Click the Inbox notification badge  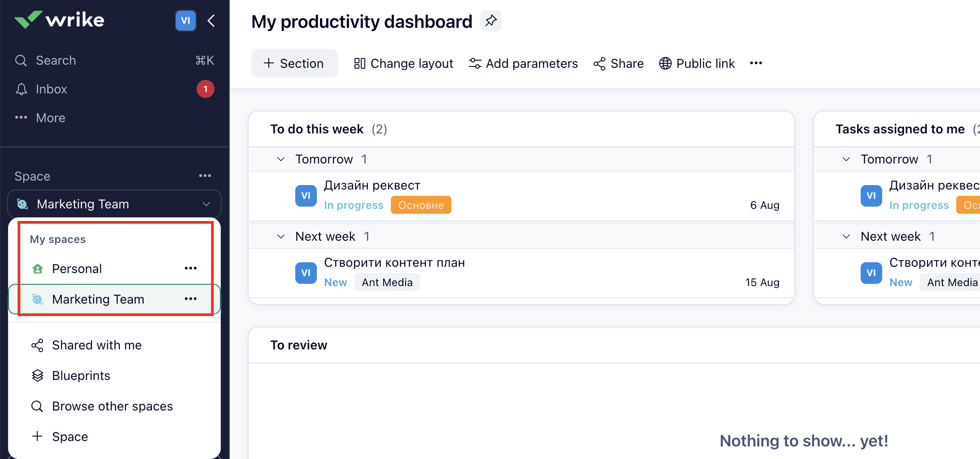pos(206,89)
